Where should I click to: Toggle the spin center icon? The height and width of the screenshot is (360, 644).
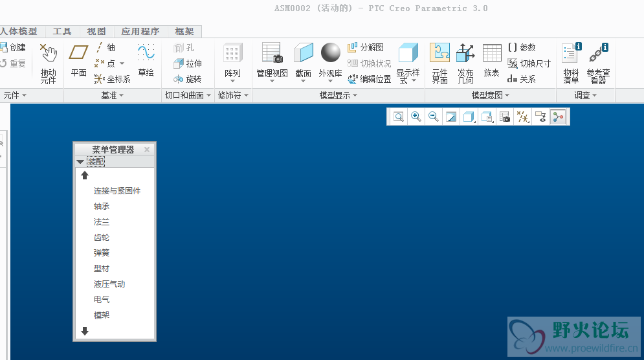559,117
